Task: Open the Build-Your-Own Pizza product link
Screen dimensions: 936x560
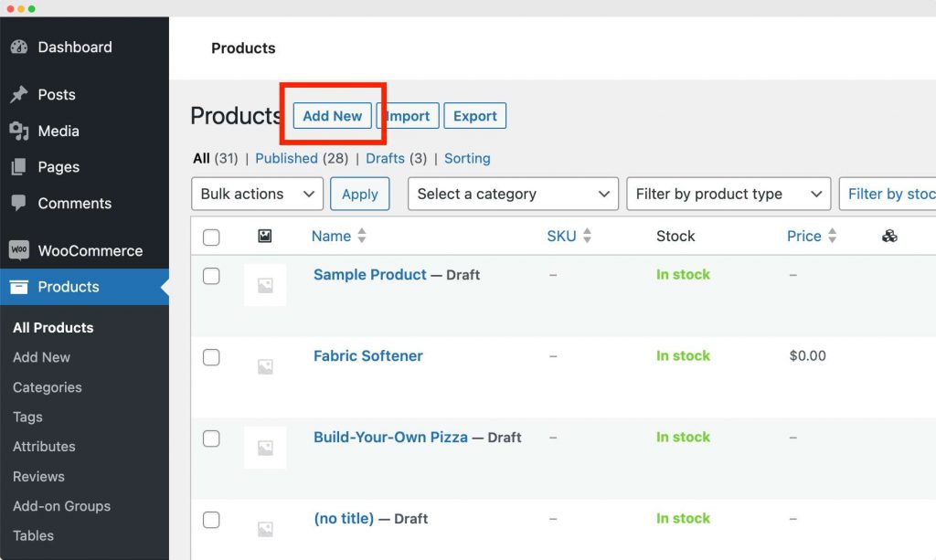Action: coord(390,438)
